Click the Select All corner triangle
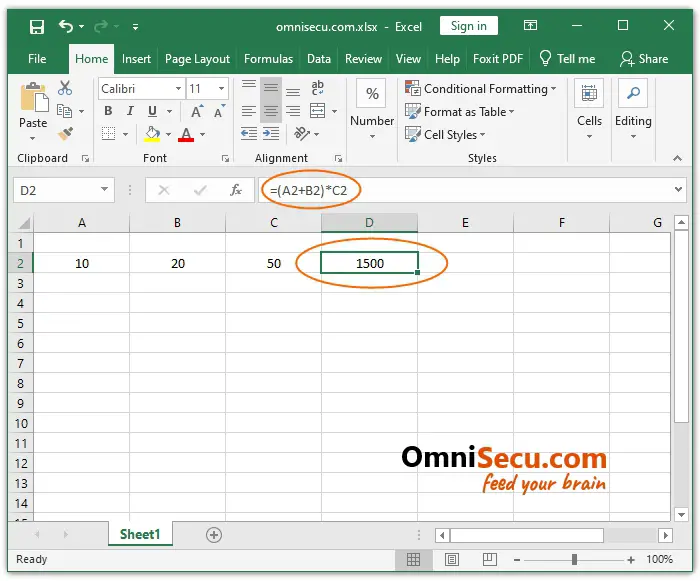Screen dimensions: 700x581 23,222
